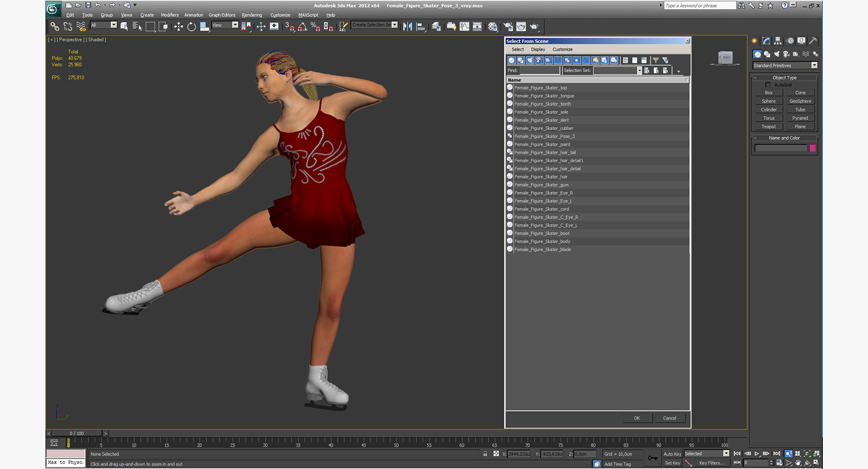The image size is (868, 469).
Task: Click the Select All icon in dialog
Action: [x=625, y=60]
